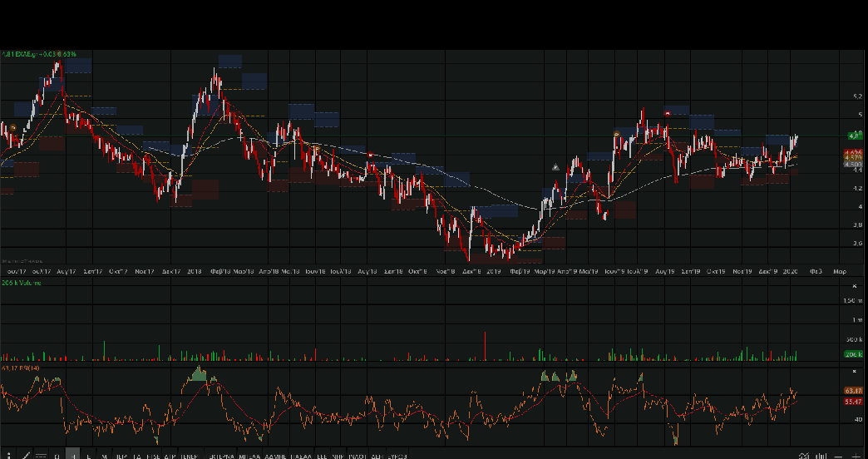Click the green 4.81 current price tag

pyautogui.click(x=853, y=135)
